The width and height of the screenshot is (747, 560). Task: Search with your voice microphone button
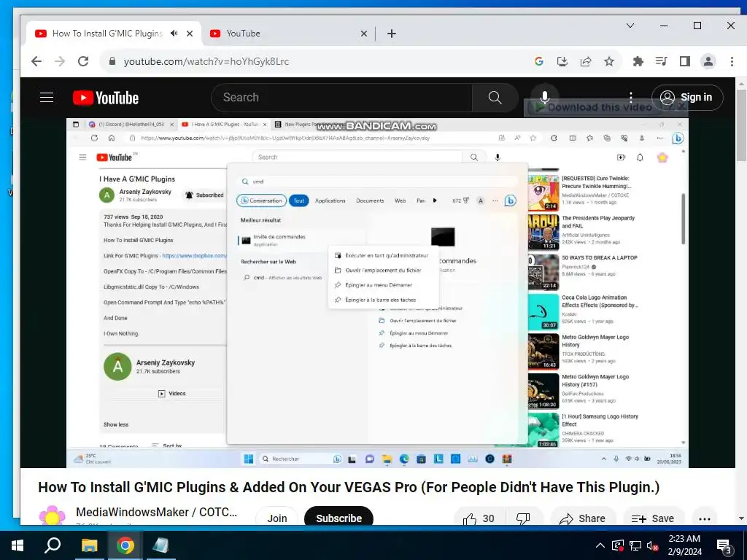coord(544,98)
